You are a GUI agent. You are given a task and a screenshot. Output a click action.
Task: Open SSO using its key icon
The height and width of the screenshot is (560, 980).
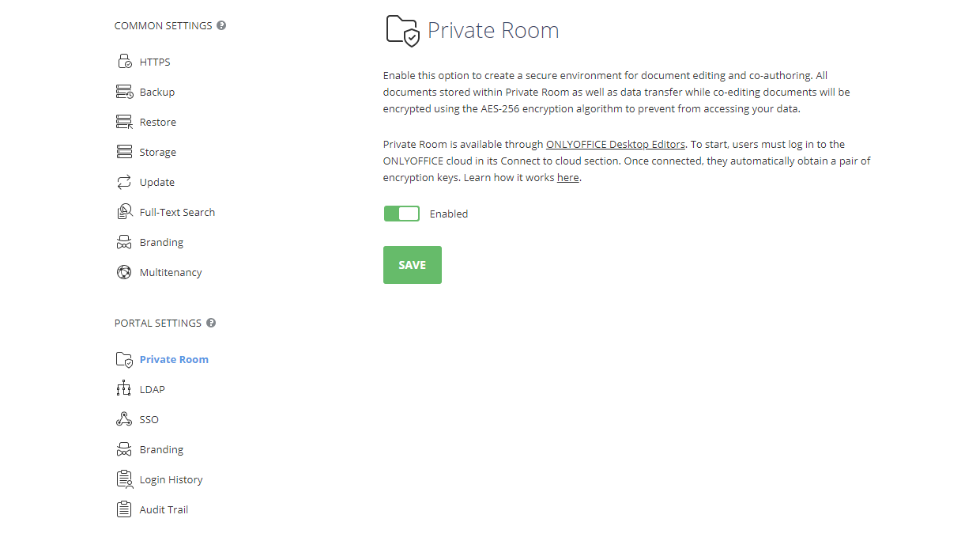[x=124, y=418]
